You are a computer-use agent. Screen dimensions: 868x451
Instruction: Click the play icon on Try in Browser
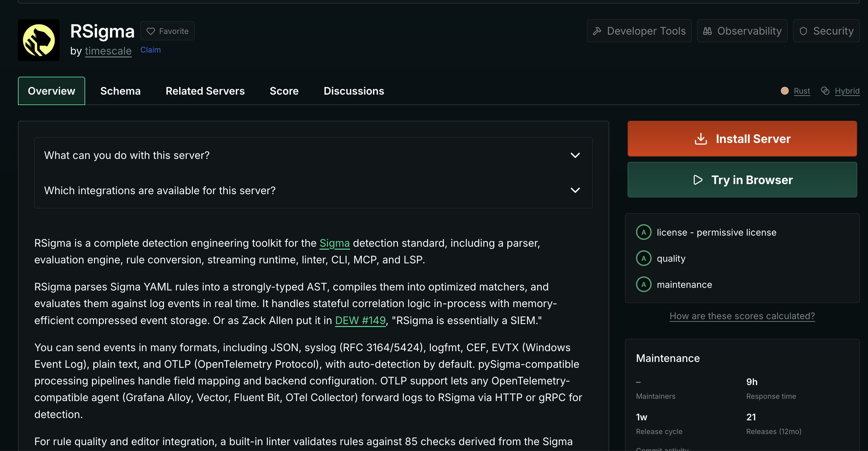[698, 180]
